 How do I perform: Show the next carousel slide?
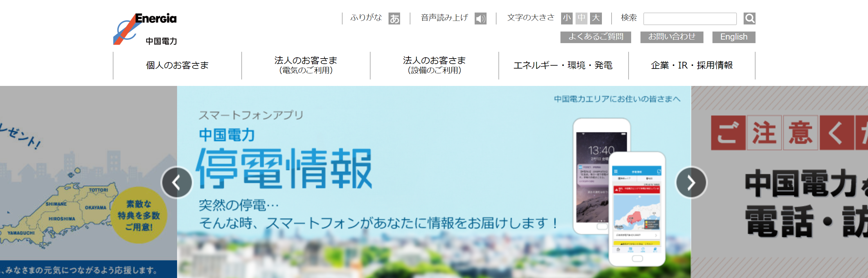(692, 182)
